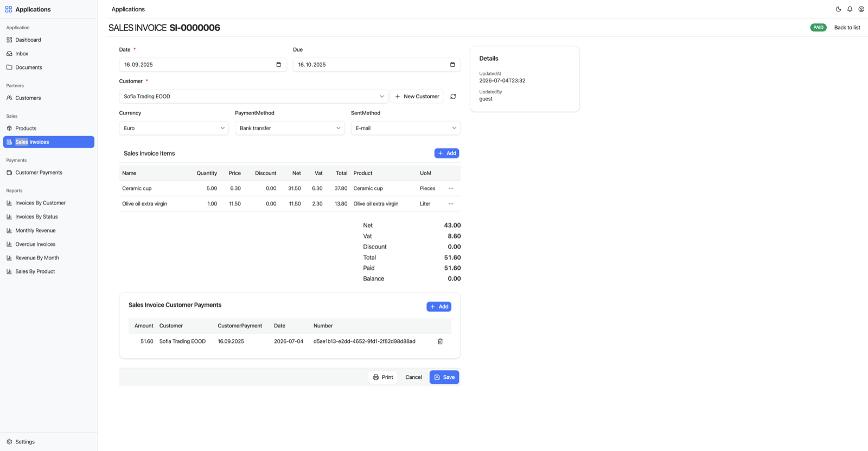Click the Olive oil extra virgin name cell
The width and height of the screenshot is (868, 451).
(144, 204)
